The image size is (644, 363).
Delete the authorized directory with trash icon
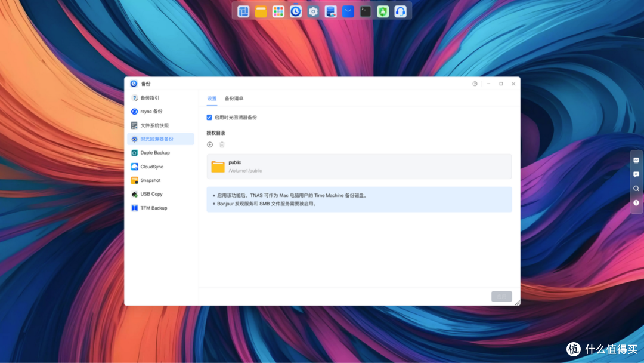[222, 144]
